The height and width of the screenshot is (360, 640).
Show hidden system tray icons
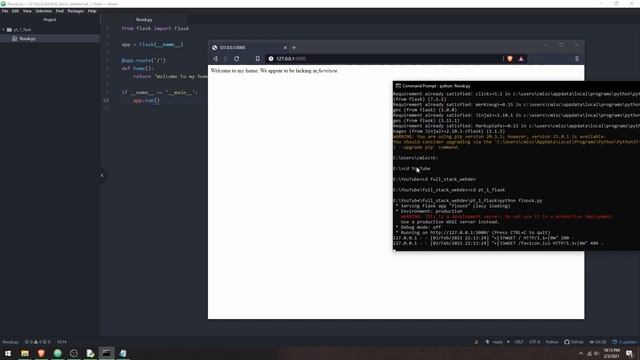pos(581,353)
